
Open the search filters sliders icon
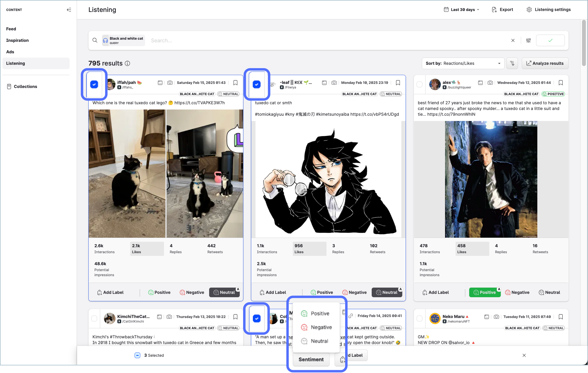tap(528, 41)
